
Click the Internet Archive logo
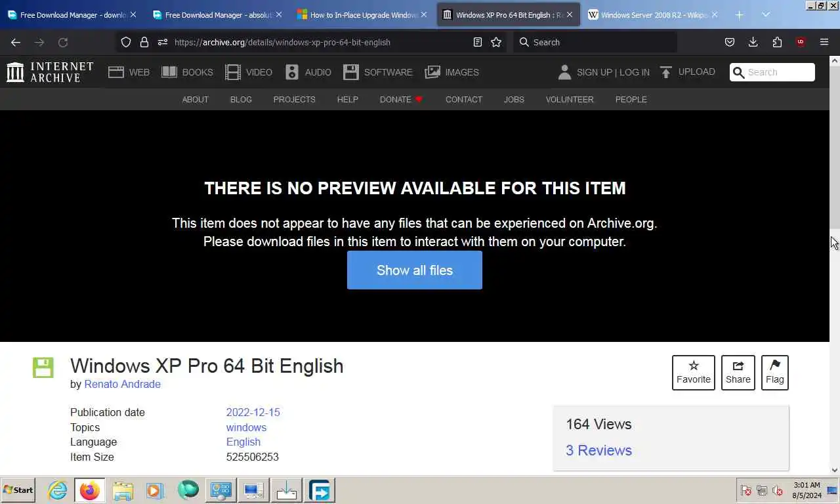[x=50, y=72]
